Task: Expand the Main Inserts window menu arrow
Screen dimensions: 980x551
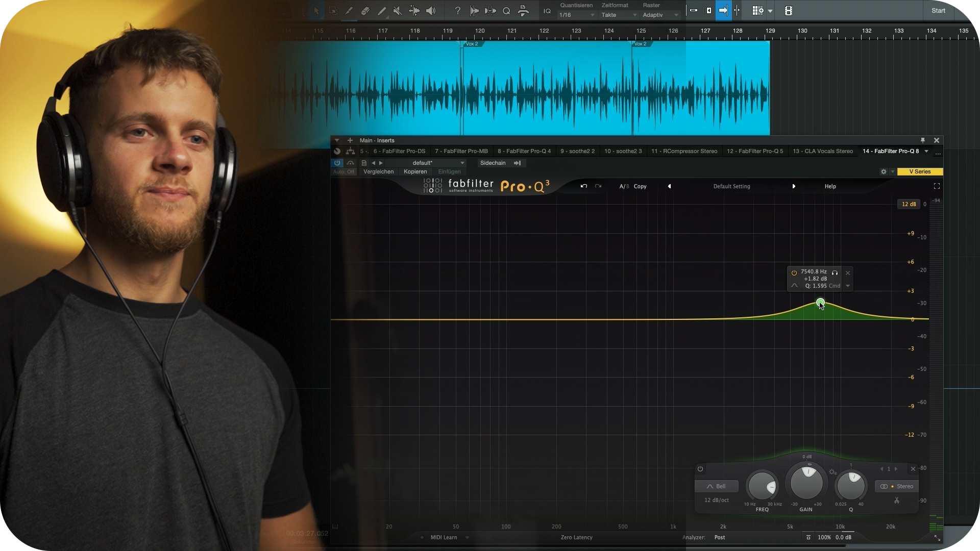Action: [337, 140]
